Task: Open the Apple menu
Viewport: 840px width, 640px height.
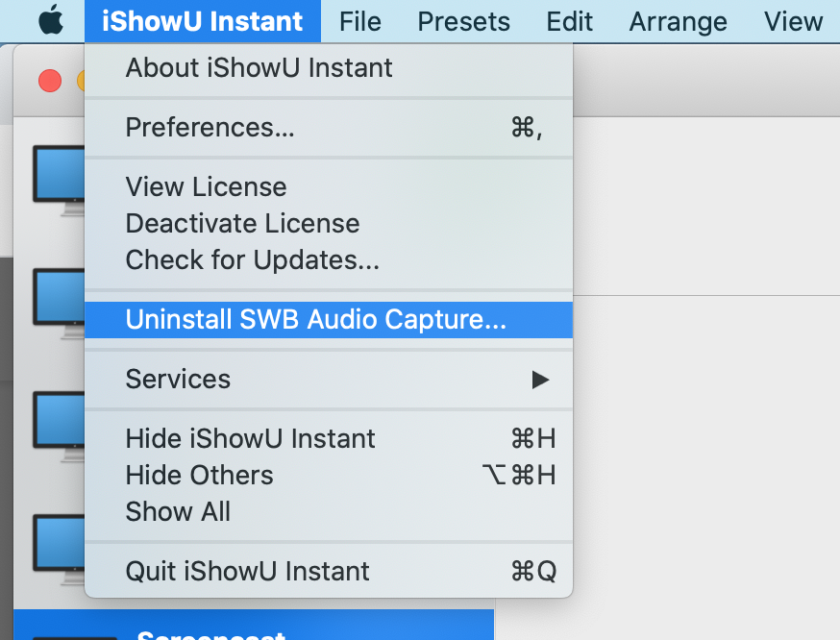Action: [50, 20]
